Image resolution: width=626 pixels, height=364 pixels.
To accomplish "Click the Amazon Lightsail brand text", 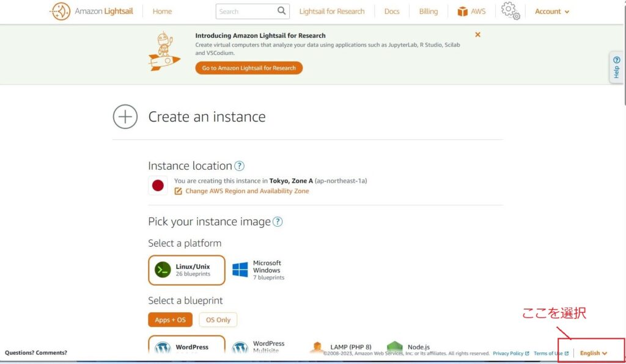I will point(104,11).
